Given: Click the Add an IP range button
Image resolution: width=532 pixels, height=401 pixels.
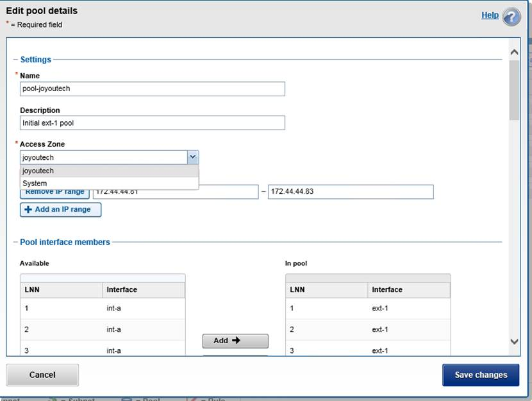Looking at the screenshot, I should pos(61,210).
